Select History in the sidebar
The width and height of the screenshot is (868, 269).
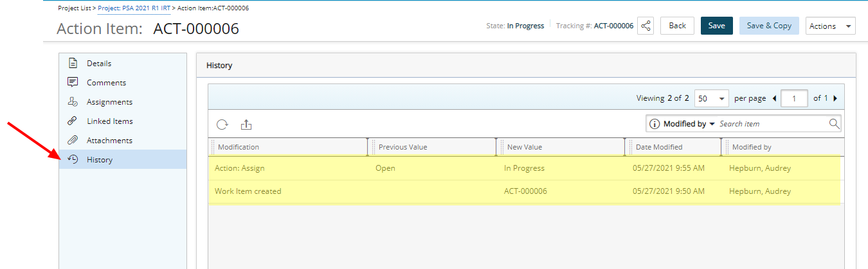(x=123, y=159)
